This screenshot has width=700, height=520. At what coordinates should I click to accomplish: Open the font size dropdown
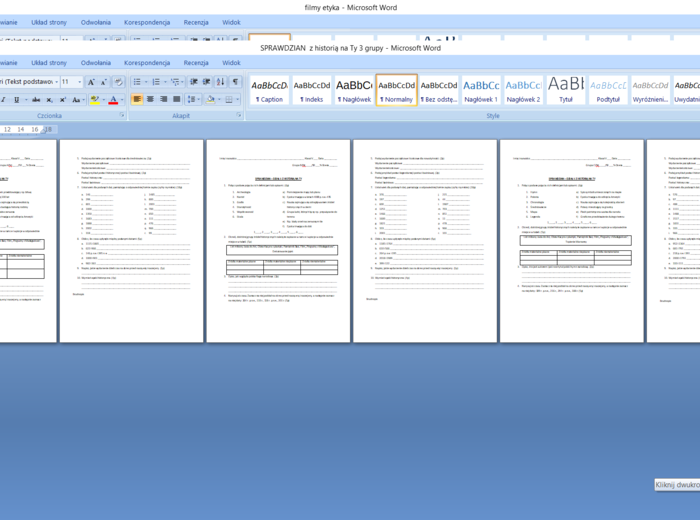(x=79, y=82)
